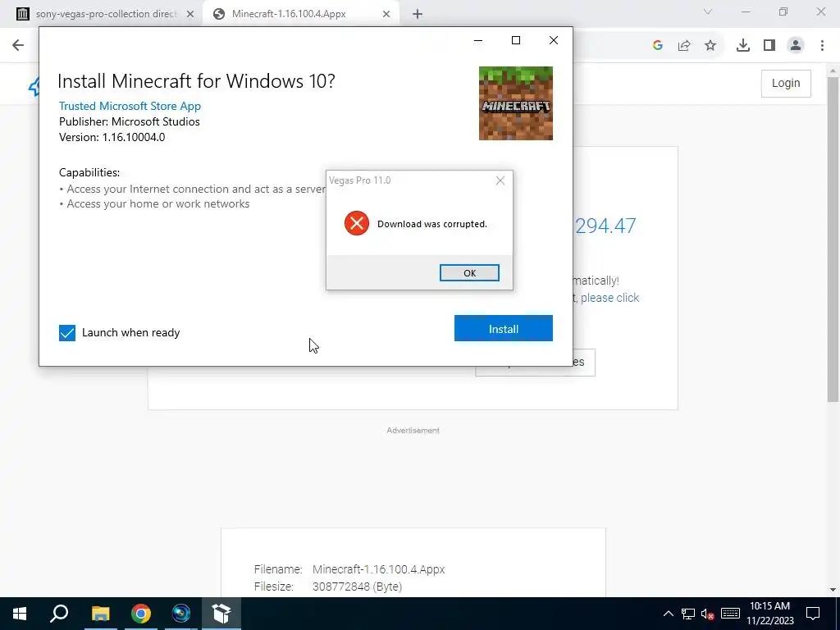This screenshot has width=840, height=630.
Task: Click the filename Minecraft-1.16.100.4.Appx text
Action: point(379,569)
